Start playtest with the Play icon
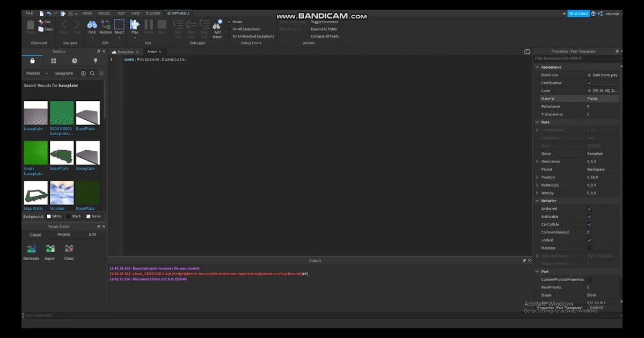This screenshot has height=338, width=644. click(x=135, y=24)
